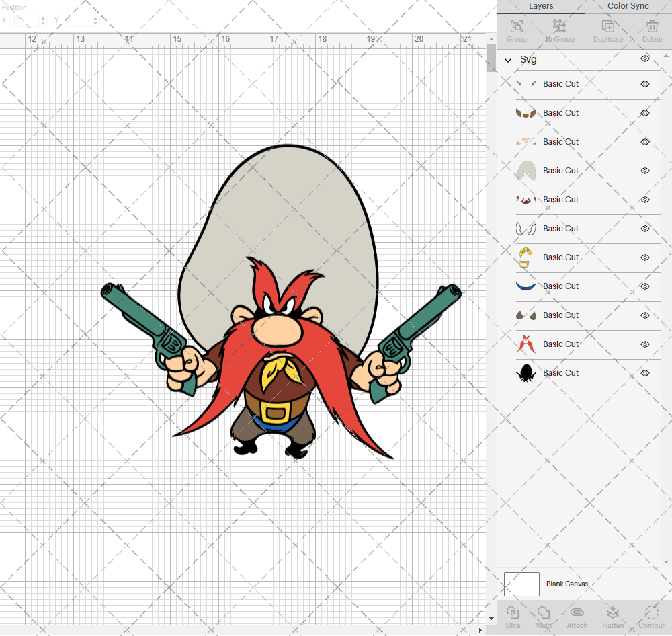672x636 pixels.
Task: Select the green gun highlights layer thumbnail
Action: pyautogui.click(x=526, y=84)
